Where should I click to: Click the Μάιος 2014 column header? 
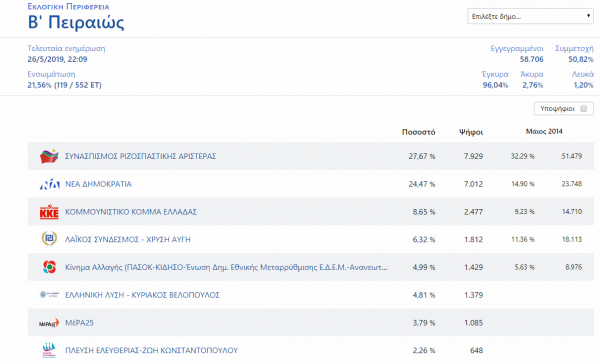point(544,131)
